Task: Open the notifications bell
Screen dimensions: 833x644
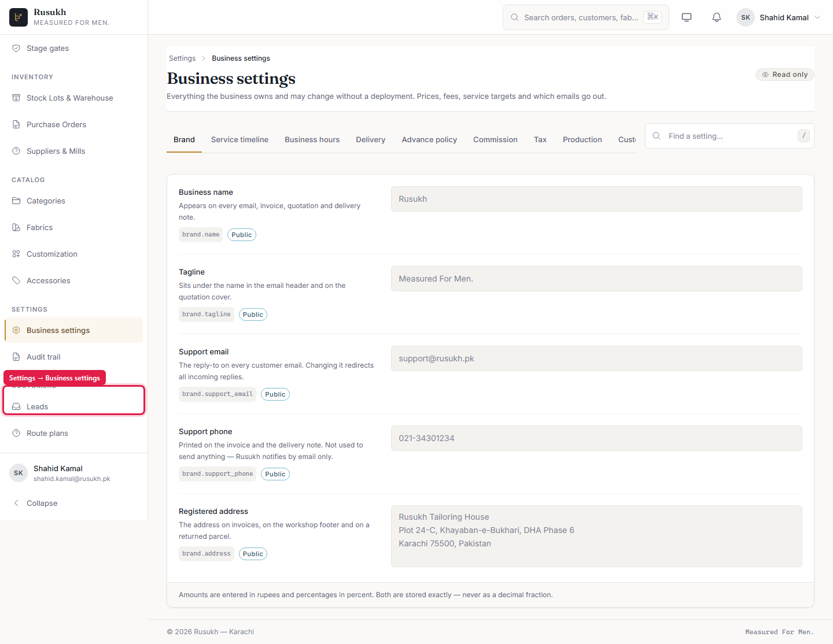Action: point(717,17)
